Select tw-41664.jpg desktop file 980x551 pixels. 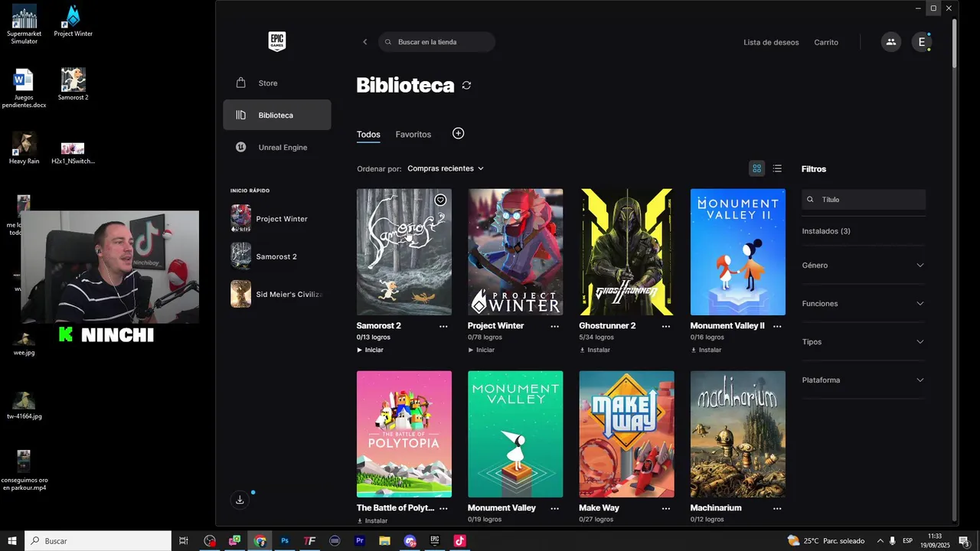[x=24, y=406]
